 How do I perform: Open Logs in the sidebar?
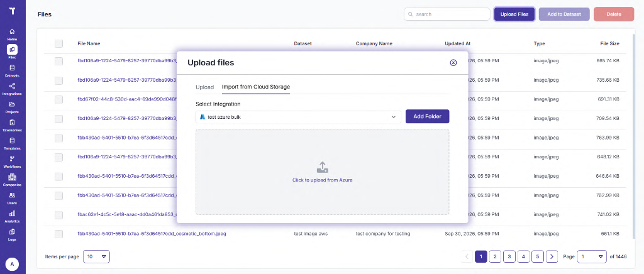[x=13, y=234]
